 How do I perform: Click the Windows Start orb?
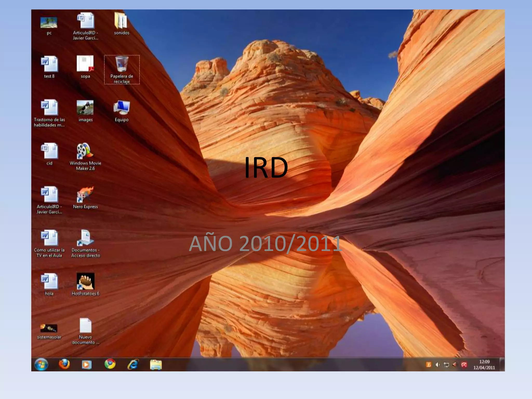pos(41,364)
